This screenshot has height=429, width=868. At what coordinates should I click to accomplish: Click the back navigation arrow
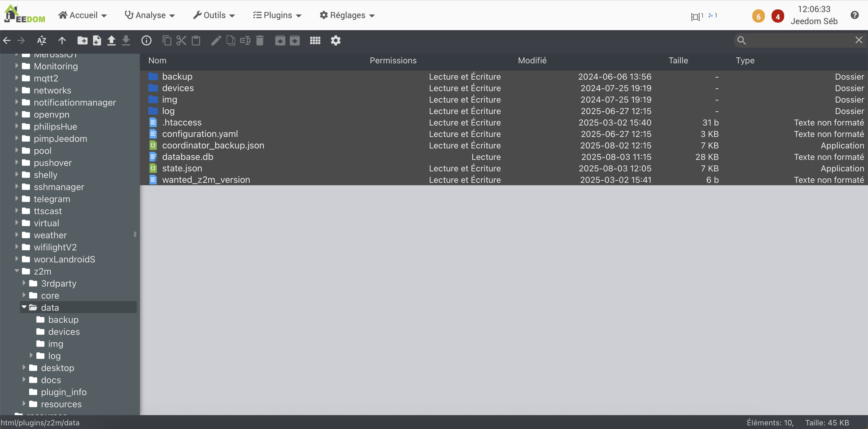[7, 40]
